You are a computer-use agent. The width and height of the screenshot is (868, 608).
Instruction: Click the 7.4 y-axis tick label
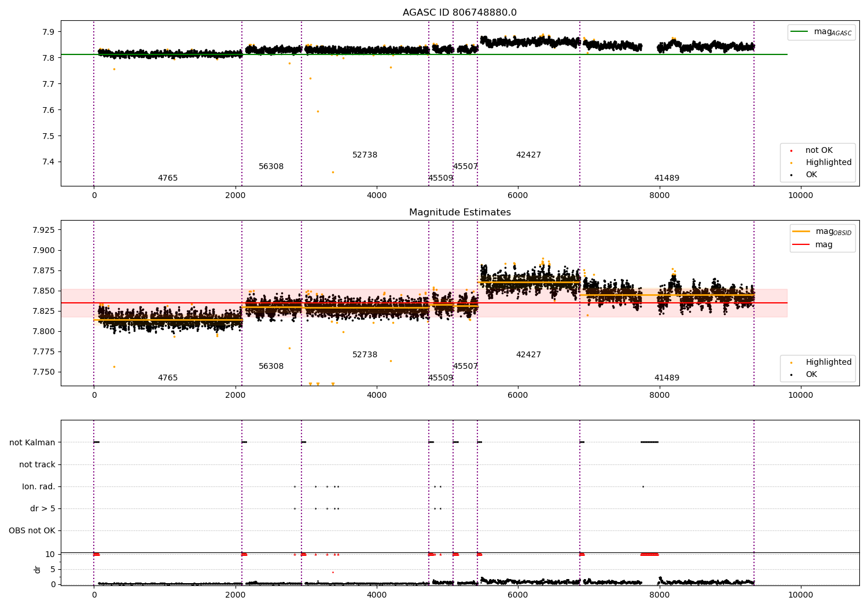pyautogui.click(x=49, y=162)
